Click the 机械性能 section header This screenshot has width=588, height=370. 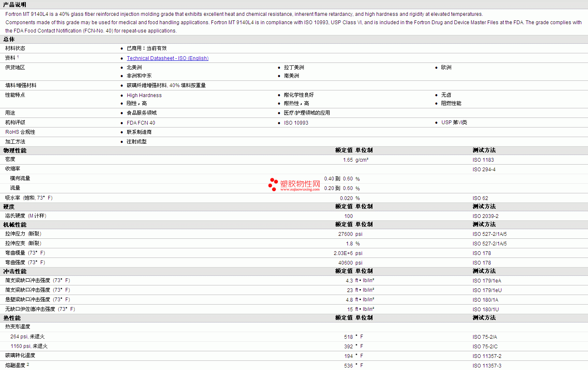click(15, 225)
